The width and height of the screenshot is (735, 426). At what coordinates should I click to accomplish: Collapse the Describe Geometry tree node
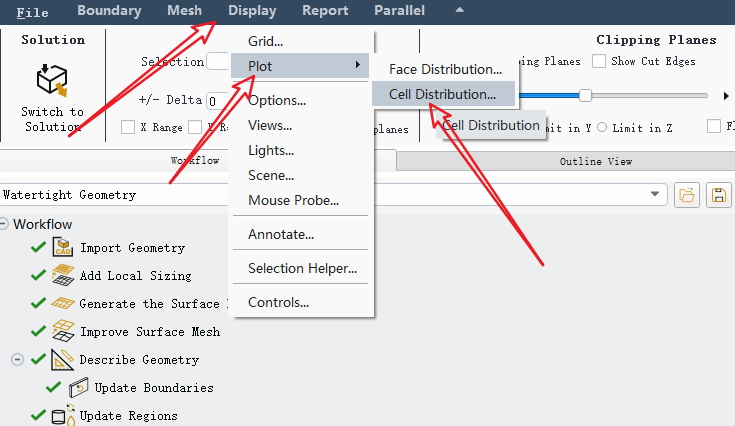coord(17,359)
